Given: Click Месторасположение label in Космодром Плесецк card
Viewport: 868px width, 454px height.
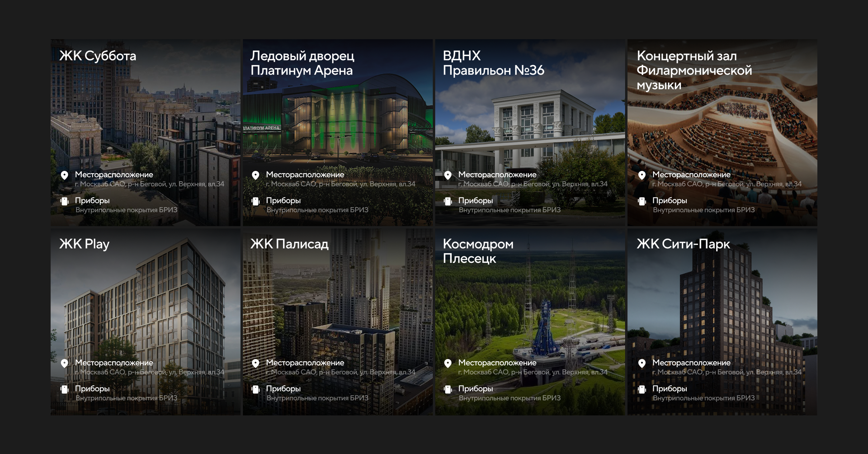Looking at the screenshot, I should tap(497, 363).
